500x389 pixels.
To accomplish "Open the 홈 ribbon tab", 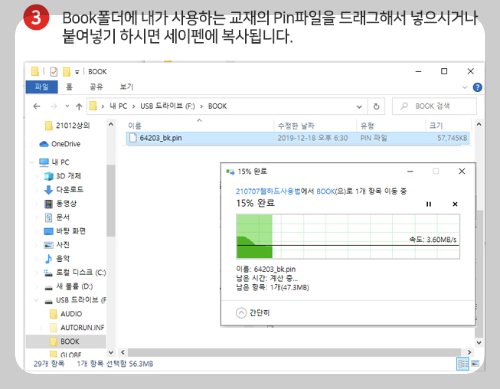I will click(69, 87).
